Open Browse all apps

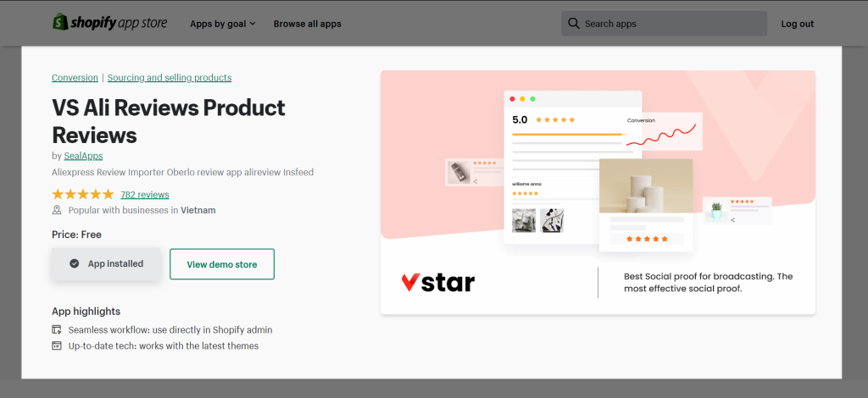coord(307,24)
